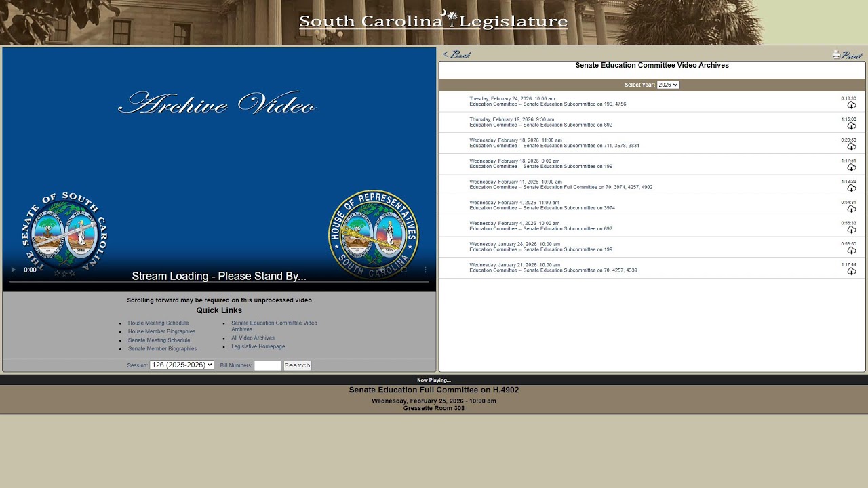The image size is (868, 488).
Task: Click the South Carolina Legislature header logo
Action: 433,21
